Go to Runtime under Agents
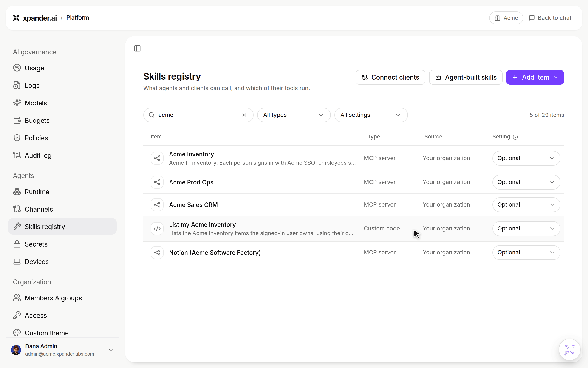Image resolution: width=588 pixels, height=368 pixels. click(62, 192)
